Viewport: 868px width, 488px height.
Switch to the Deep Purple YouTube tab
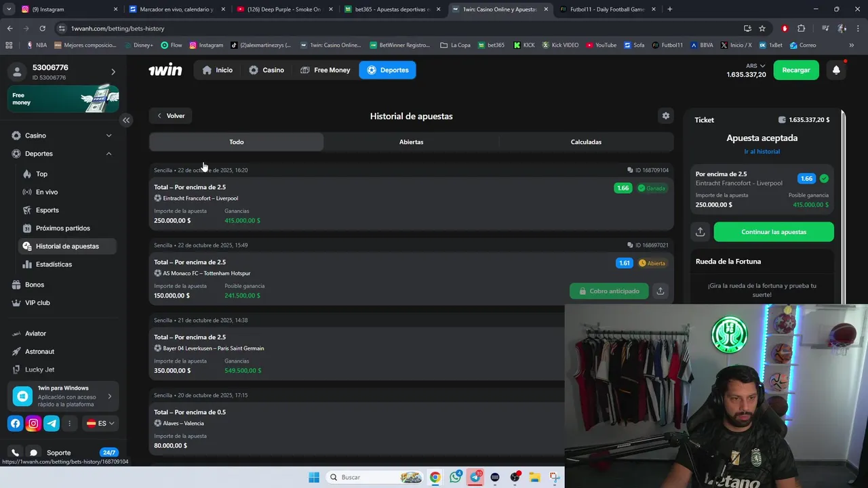[x=283, y=9]
